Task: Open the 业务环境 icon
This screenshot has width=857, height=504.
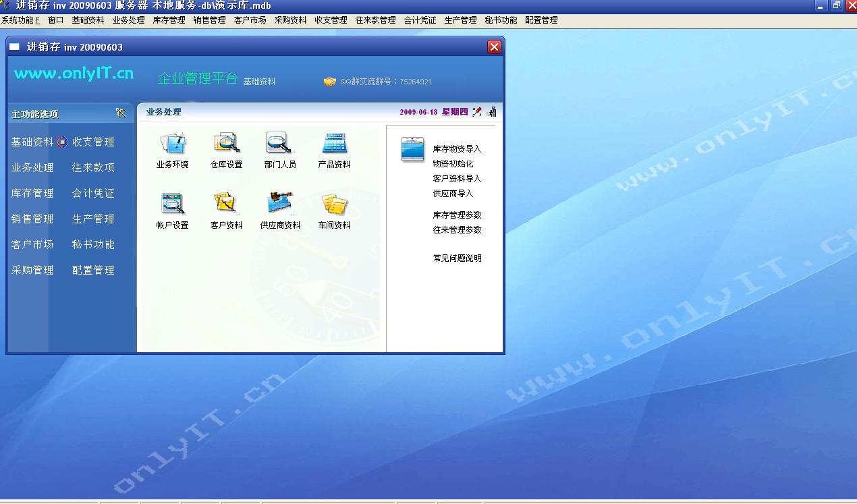Action: click(x=172, y=143)
